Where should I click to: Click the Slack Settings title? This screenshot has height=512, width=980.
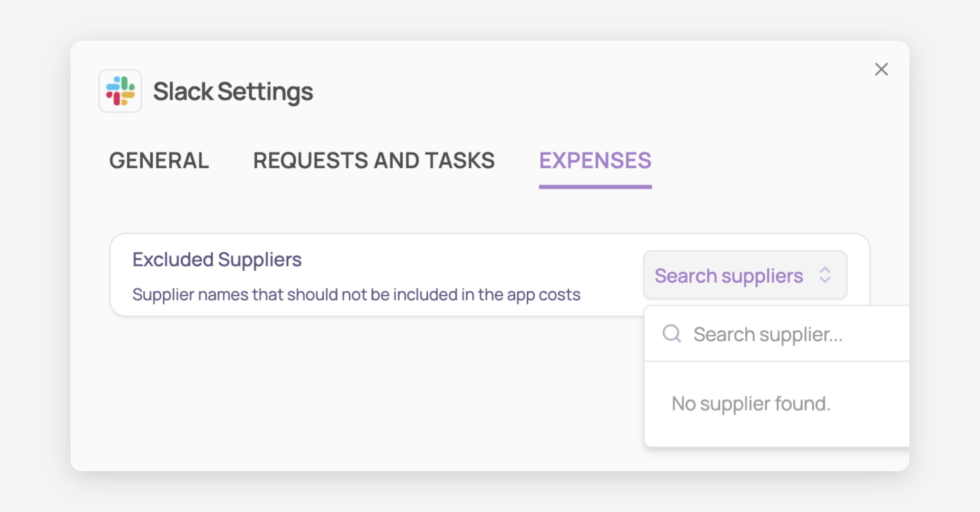coord(233,91)
